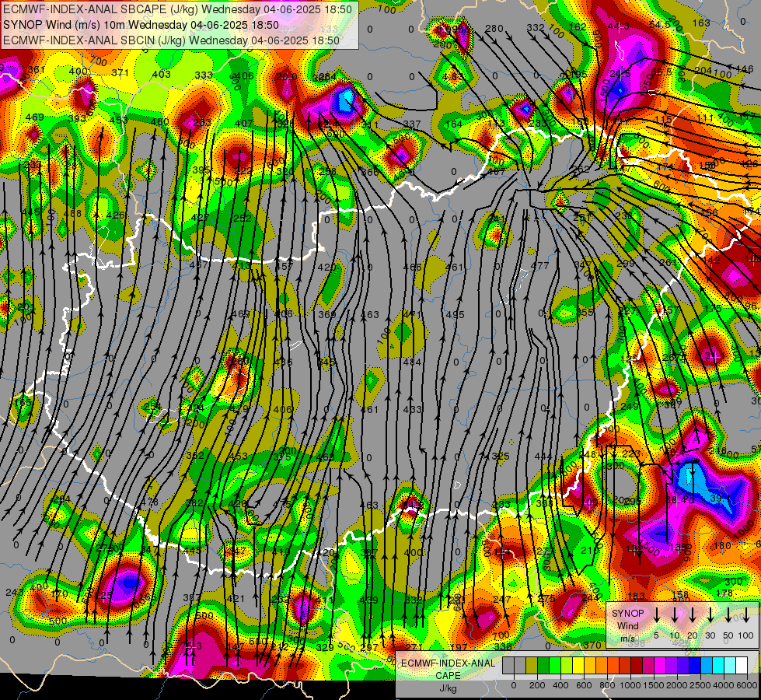Pick the cyan swatch above 4000 label
This screenshot has height=700, width=761.
coord(718,666)
